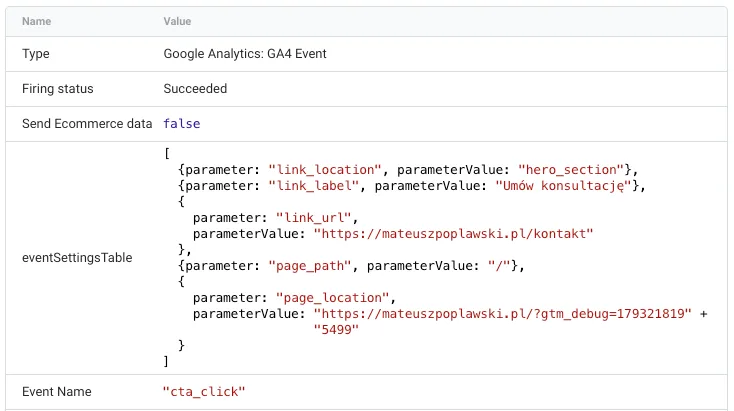
Task: Click the 'false' value
Action: [182, 124]
